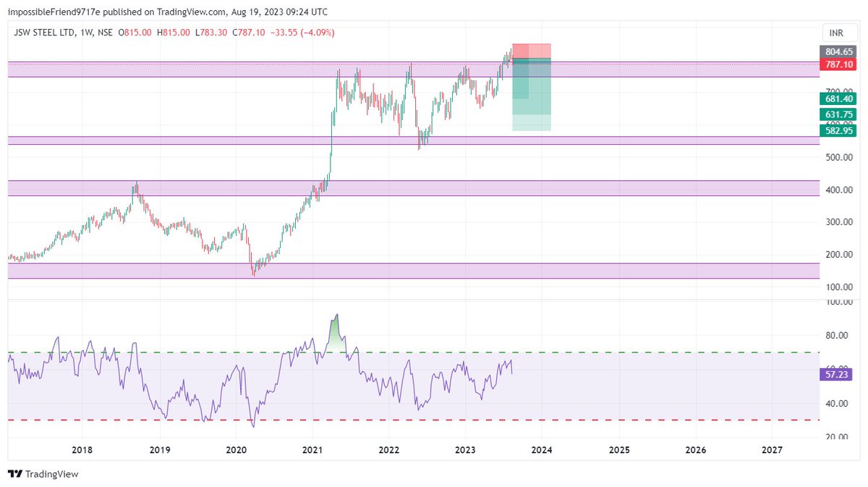Click the close value C787.10 in the legend
868x487 pixels.
[x=250, y=33]
